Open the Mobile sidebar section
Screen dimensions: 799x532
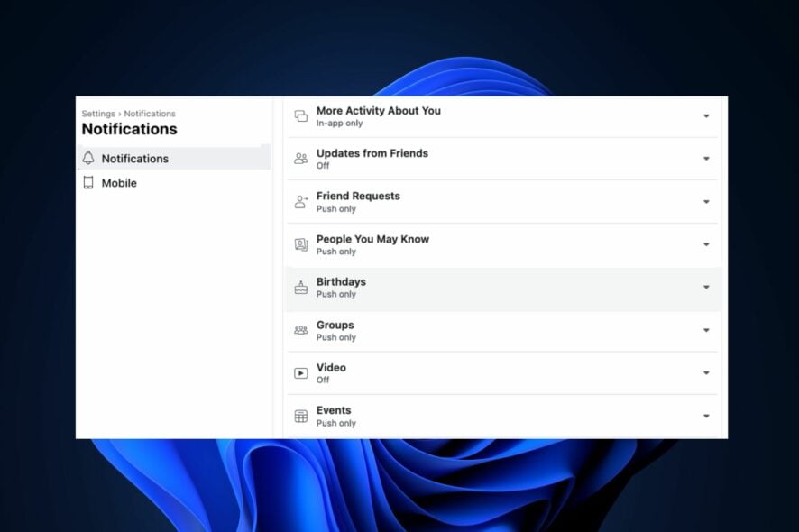pos(174,182)
